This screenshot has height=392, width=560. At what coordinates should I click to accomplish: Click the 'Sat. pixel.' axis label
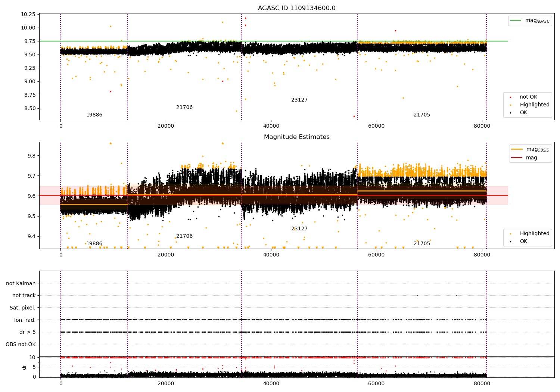click(x=23, y=308)
